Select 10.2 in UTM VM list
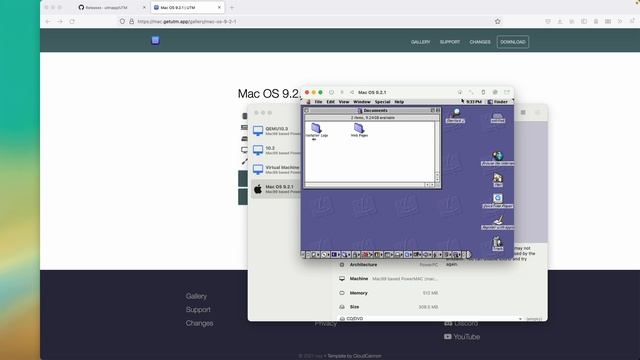Screen dimensions: 640x360 tap(276, 150)
